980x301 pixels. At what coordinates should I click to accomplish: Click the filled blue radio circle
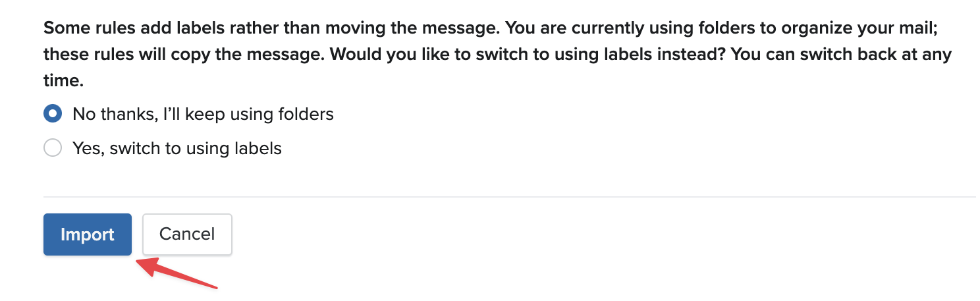coord(53,114)
